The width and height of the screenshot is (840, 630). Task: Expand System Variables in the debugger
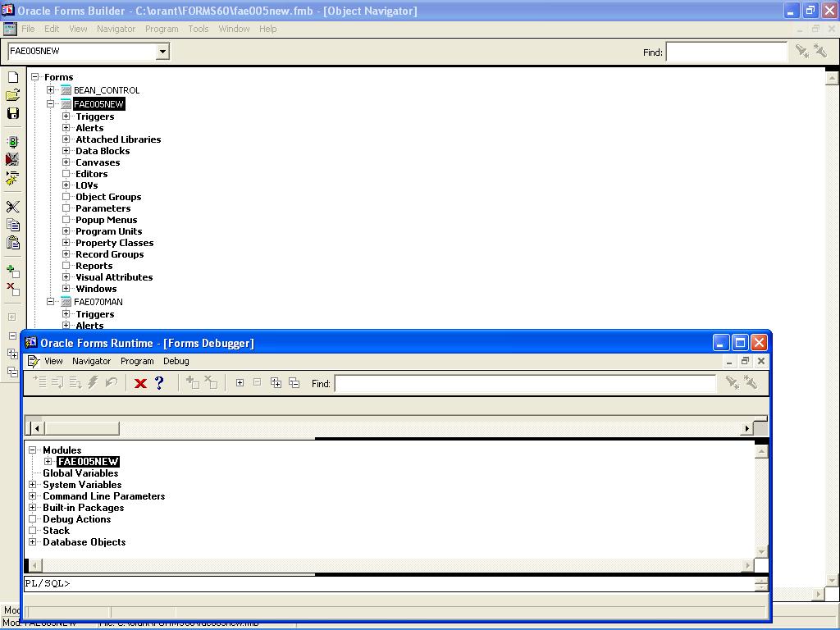click(x=33, y=485)
